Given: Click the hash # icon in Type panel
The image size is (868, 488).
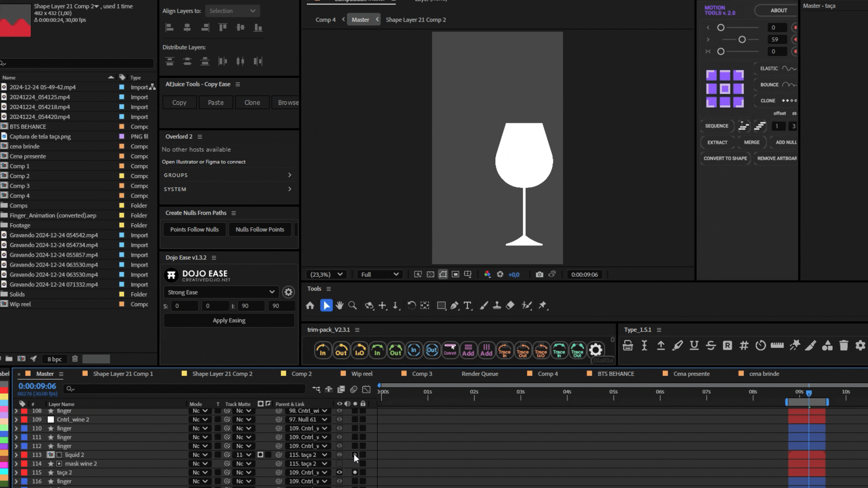Looking at the screenshot, I should [744, 346].
